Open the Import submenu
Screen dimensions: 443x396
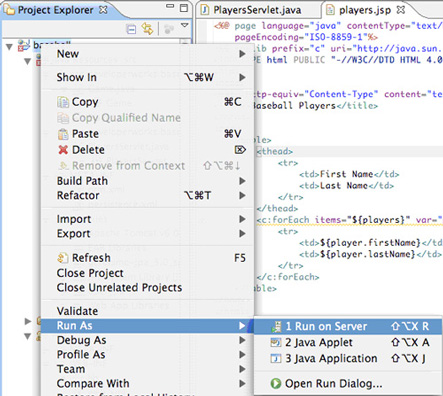click(x=147, y=219)
